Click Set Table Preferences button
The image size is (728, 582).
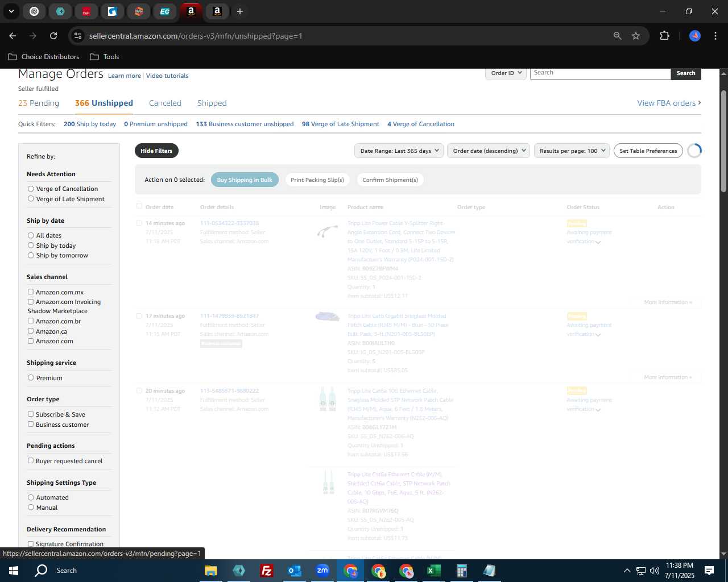pos(648,151)
